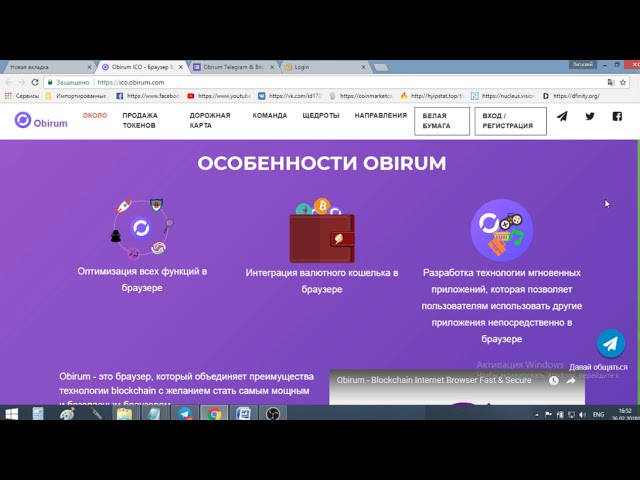Open the КОМАНДА menu item
The image size is (640, 480).
[270, 116]
